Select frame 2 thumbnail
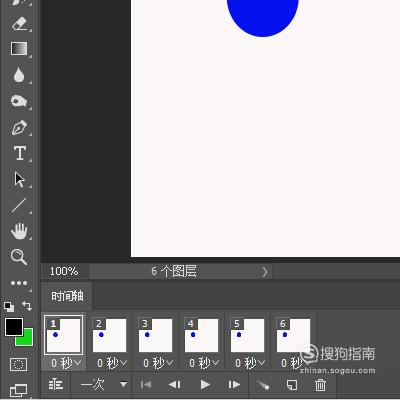The height and width of the screenshot is (400, 400). tap(109, 335)
